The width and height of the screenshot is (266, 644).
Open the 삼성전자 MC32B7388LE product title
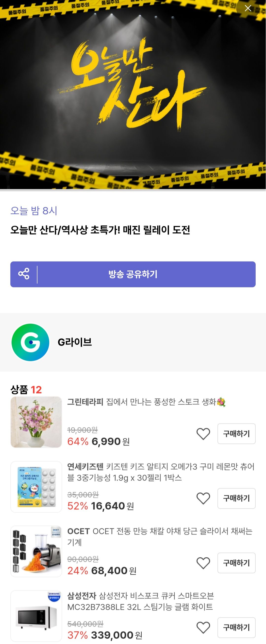[x=140, y=601]
